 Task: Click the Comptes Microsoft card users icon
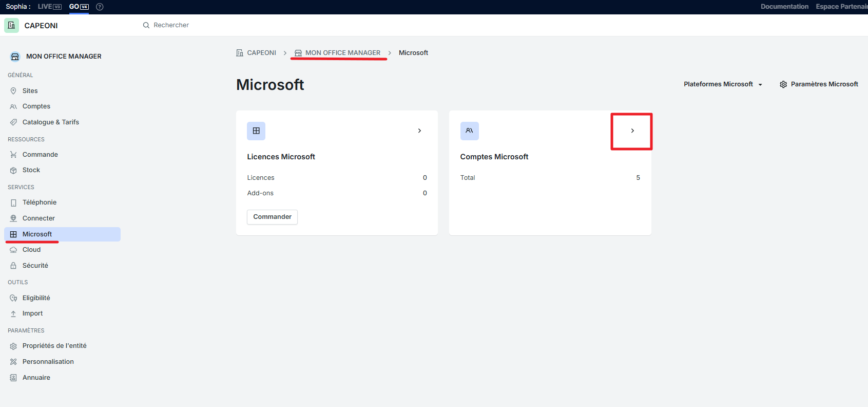click(469, 131)
